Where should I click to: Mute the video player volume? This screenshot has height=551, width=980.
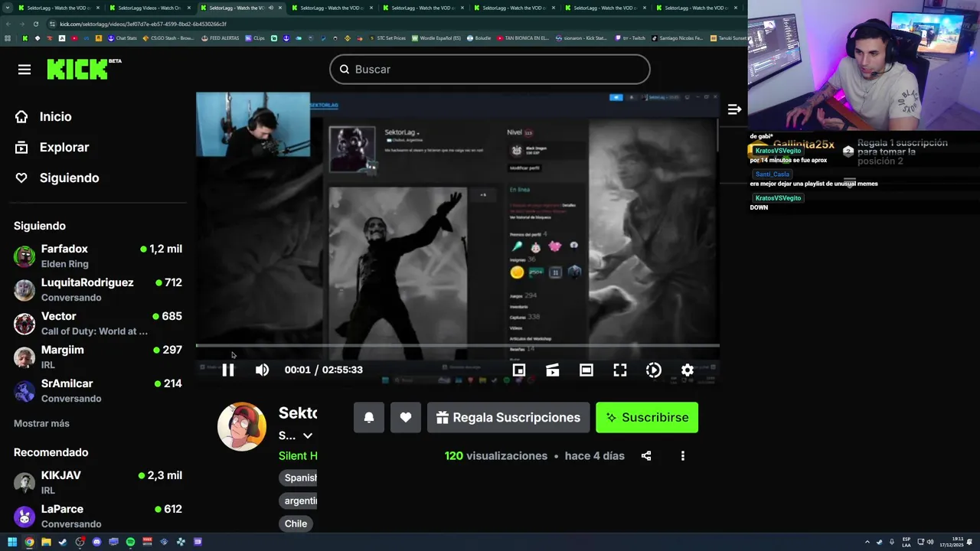(x=262, y=370)
